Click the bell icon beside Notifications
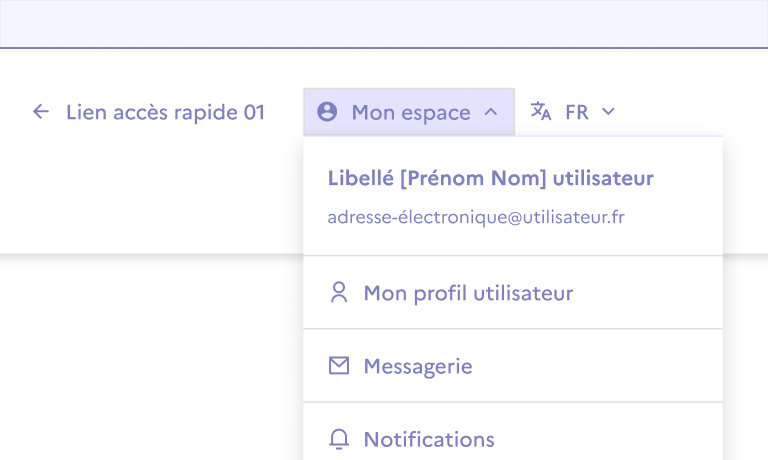Viewport: 768px width, 460px height. point(339,439)
